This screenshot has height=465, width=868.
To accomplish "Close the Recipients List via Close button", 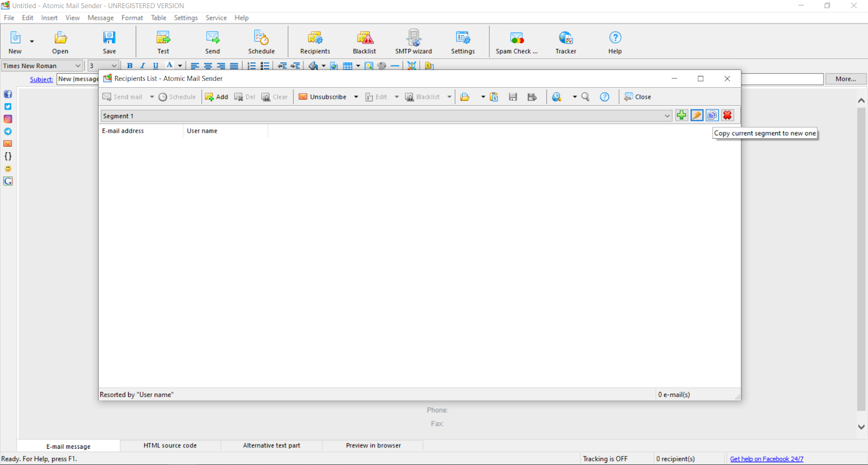I will pyautogui.click(x=637, y=97).
